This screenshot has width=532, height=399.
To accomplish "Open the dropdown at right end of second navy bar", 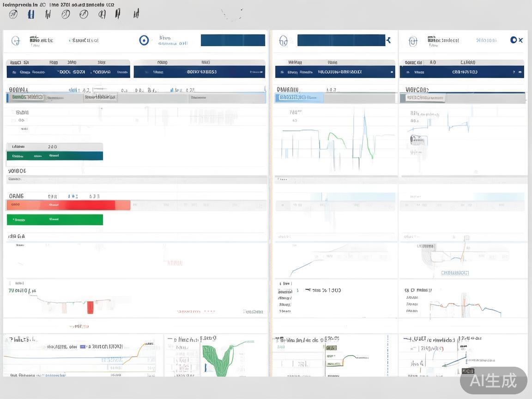I will click(260, 72).
